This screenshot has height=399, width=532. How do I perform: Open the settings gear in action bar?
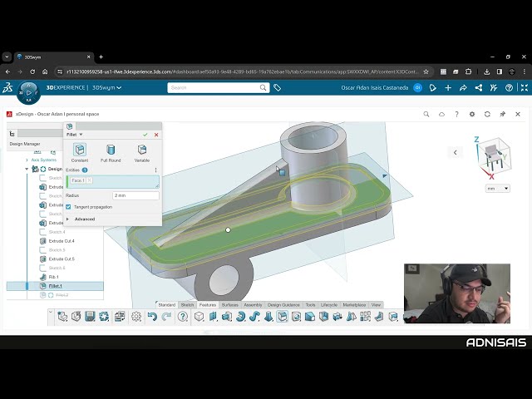click(136, 317)
